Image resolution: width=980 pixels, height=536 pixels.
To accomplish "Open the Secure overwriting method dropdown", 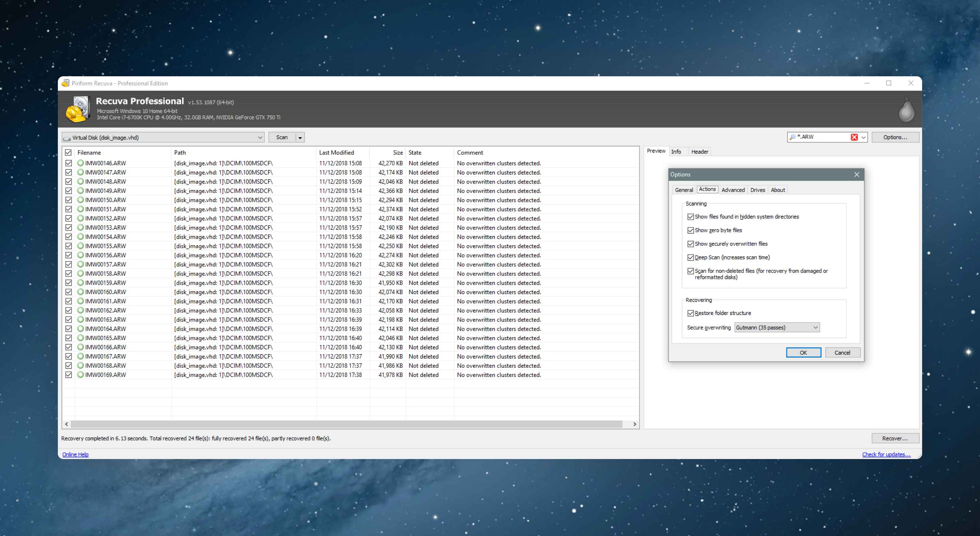I will tap(776, 327).
